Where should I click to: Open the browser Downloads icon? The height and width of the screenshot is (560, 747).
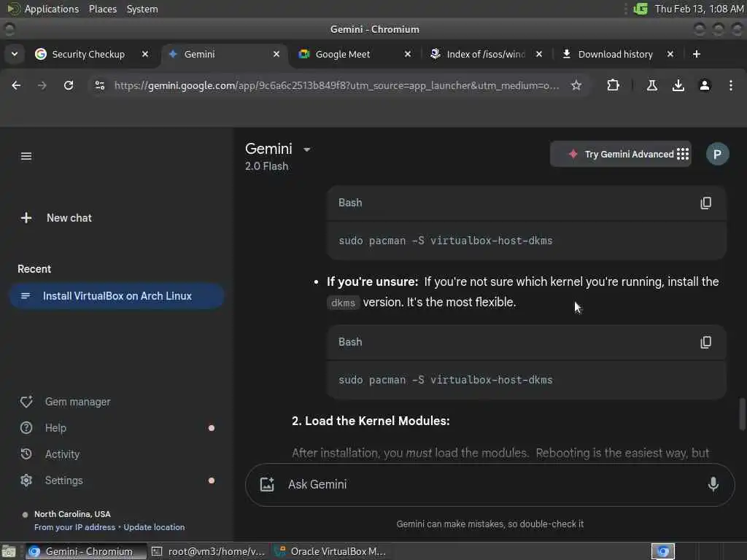point(678,85)
